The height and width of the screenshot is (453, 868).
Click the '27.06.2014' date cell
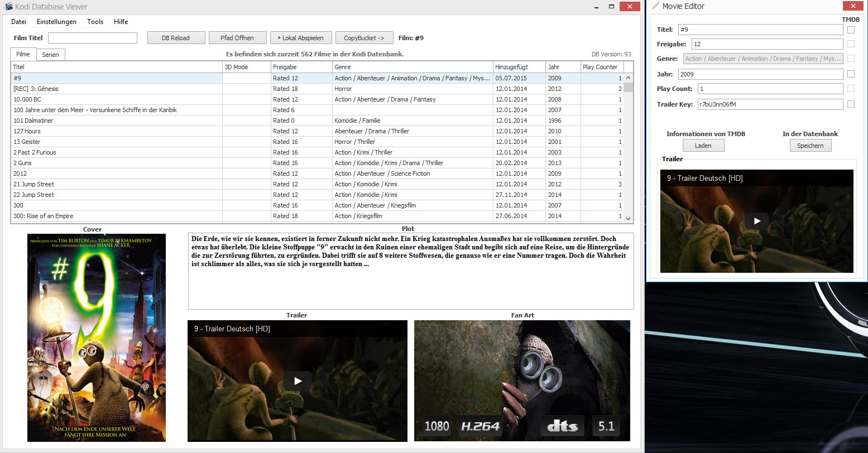click(x=519, y=216)
